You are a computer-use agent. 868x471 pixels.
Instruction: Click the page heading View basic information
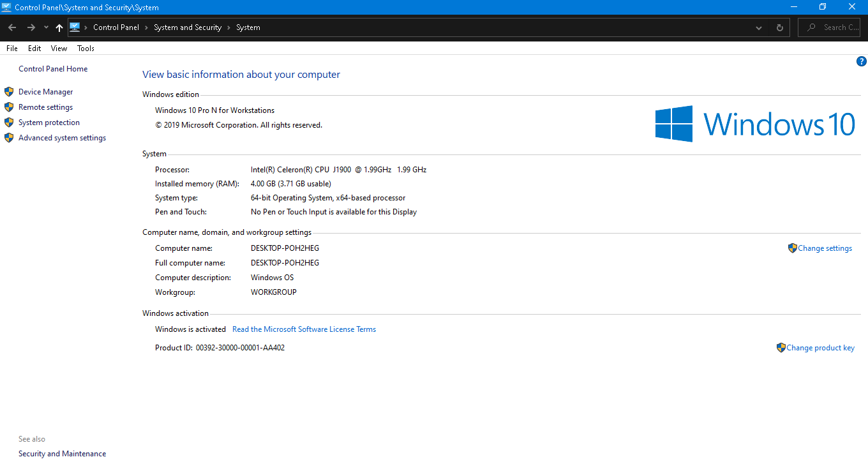click(241, 75)
